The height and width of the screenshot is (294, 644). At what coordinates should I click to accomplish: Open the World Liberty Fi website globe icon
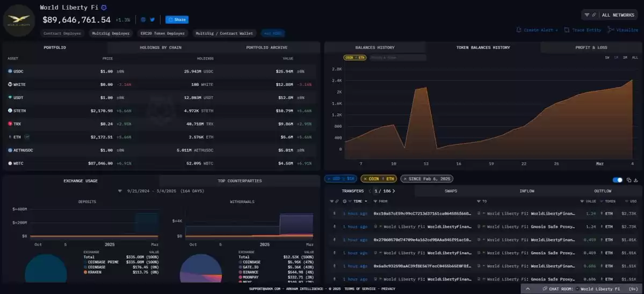[x=143, y=20]
